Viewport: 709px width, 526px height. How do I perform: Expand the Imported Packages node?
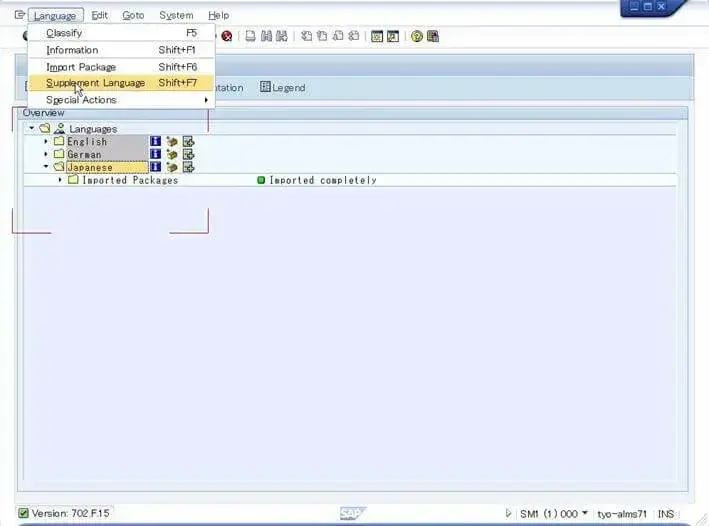60,180
